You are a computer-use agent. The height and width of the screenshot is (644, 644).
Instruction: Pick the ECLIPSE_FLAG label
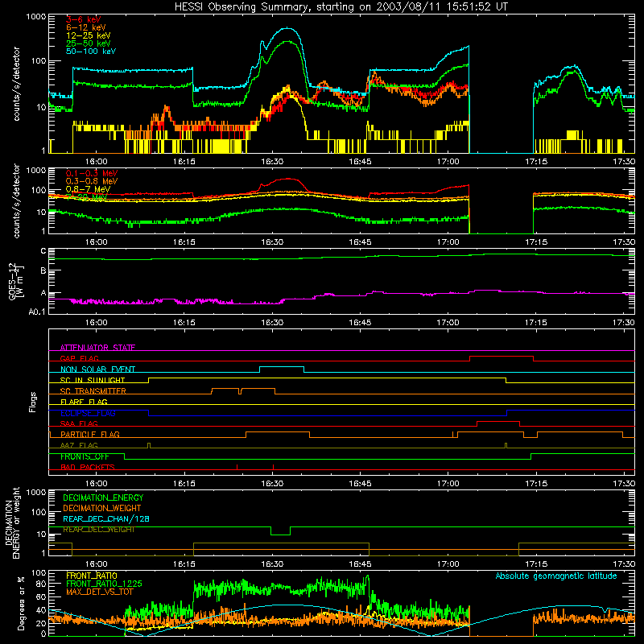tap(88, 413)
